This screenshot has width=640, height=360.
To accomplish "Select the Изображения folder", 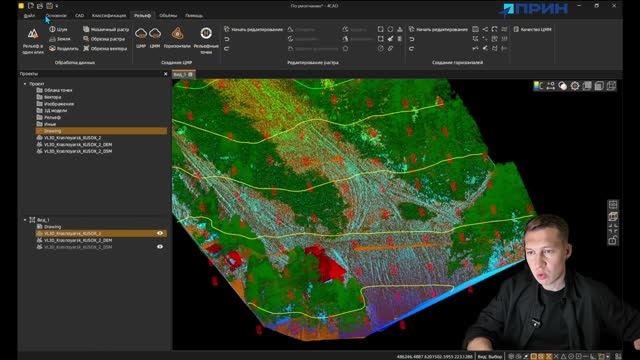I will (x=55, y=104).
